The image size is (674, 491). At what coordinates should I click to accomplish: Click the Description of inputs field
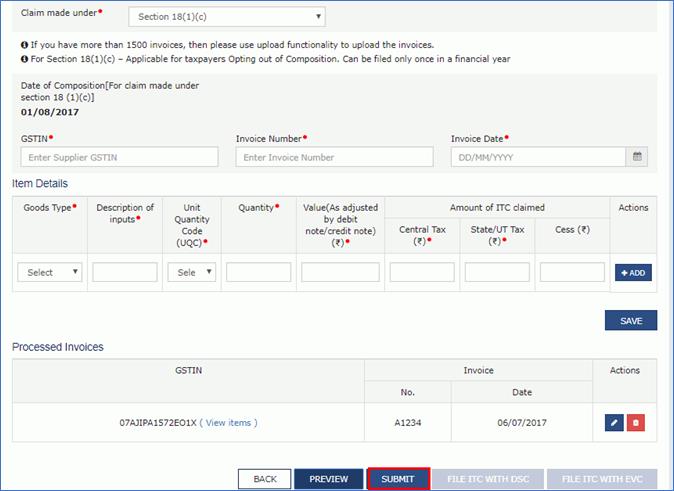(125, 272)
